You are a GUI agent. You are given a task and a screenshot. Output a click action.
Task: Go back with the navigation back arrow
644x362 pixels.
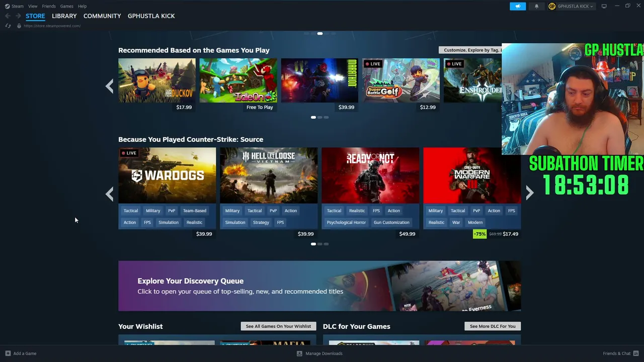8,16
